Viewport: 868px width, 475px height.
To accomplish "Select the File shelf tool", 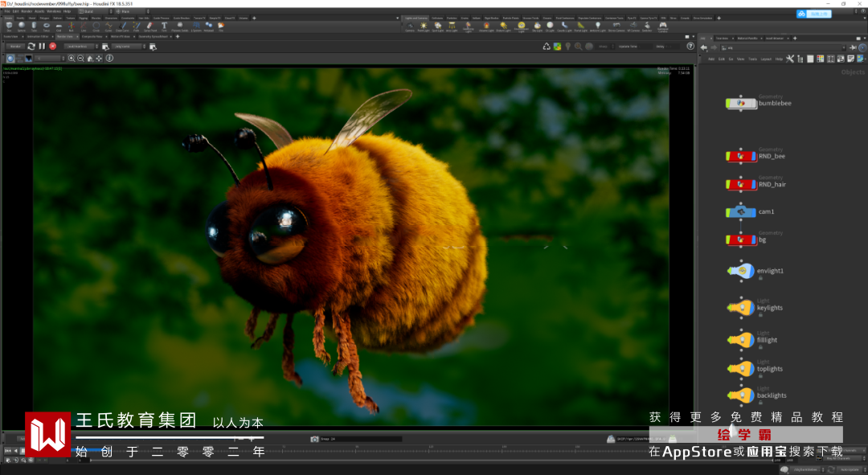I will pos(222,26).
